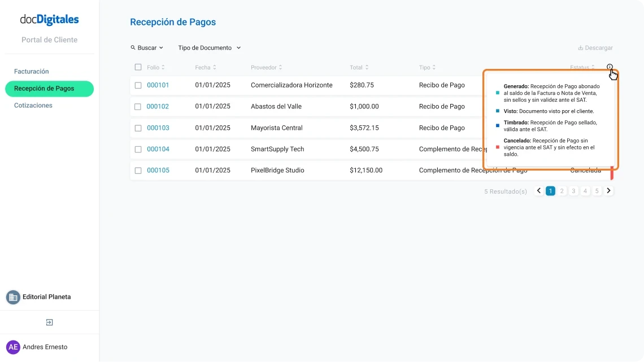Check the select-all checkbox in table header
This screenshot has width=644, height=362.
tap(138, 67)
